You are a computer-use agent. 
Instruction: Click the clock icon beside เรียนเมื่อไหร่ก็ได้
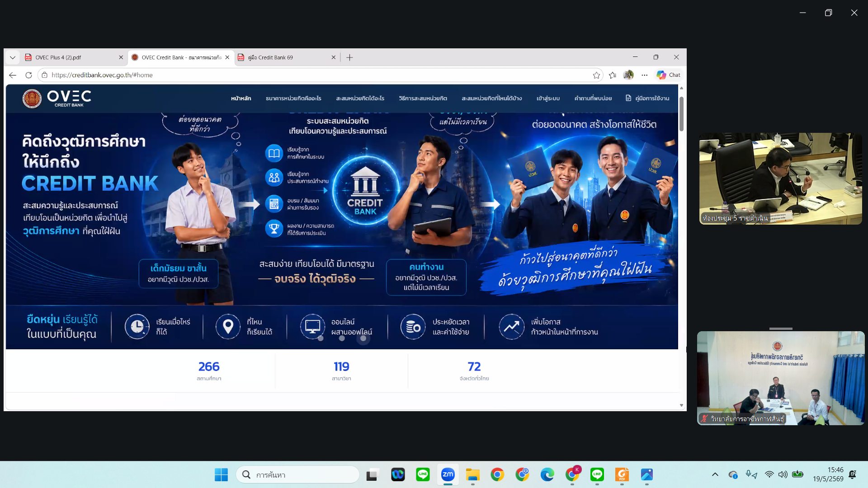[x=137, y=326]
